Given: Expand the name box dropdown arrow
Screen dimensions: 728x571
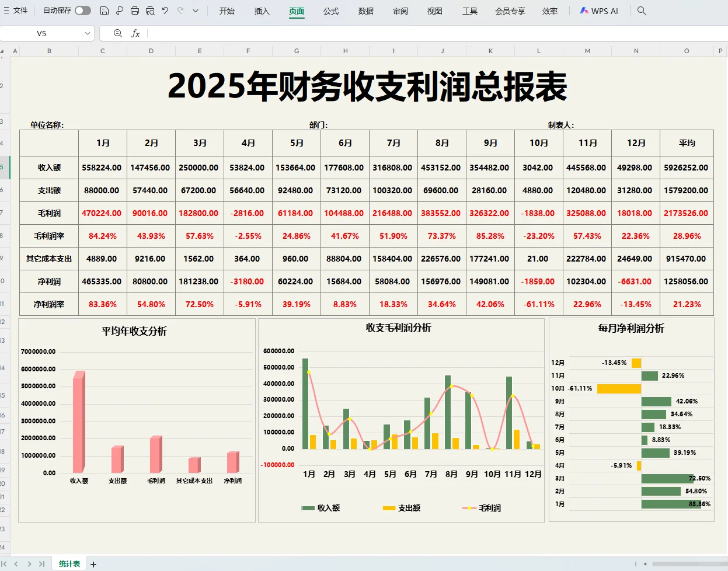Looking at the screenshot, I should [88, 33].
